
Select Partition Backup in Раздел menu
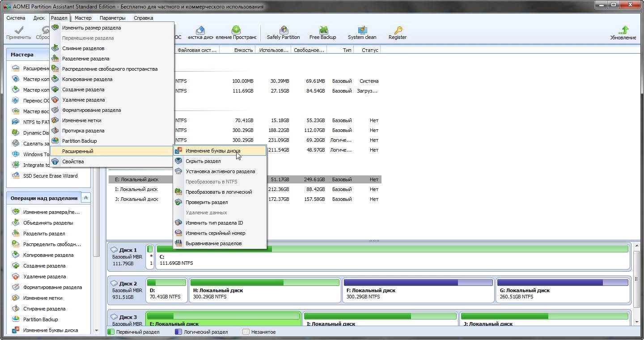pos(112,141)
